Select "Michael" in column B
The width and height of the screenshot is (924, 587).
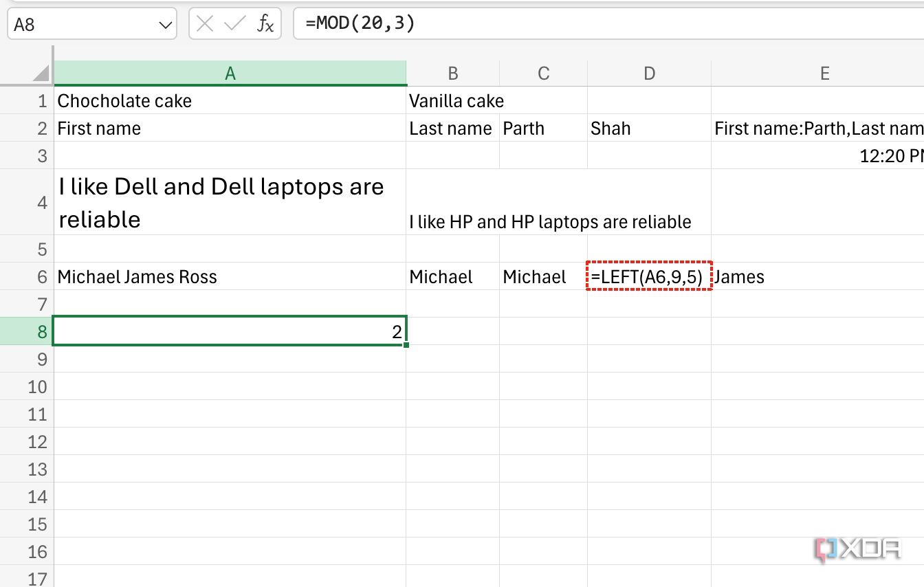pyautogui.click(x=453, y=276)
